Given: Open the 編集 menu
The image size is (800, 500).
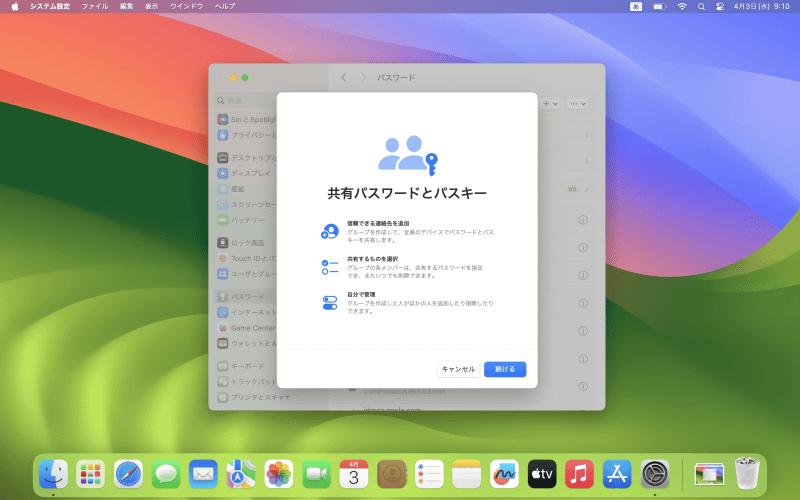Looking at the screenshot, I should (x=127, y=6).
